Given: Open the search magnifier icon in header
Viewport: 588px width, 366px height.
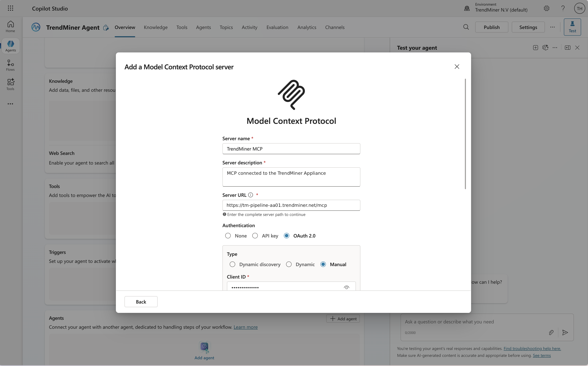Looking at the screenshot, I should point(466,27).
